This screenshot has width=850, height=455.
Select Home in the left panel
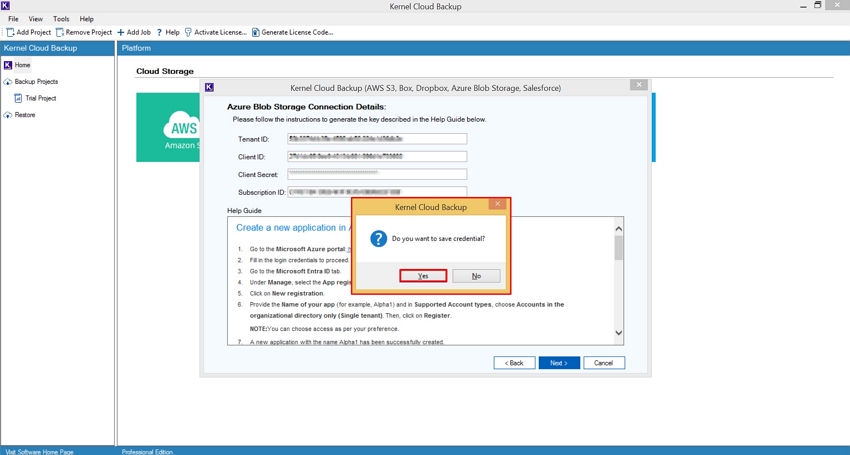tap(22, 65)
